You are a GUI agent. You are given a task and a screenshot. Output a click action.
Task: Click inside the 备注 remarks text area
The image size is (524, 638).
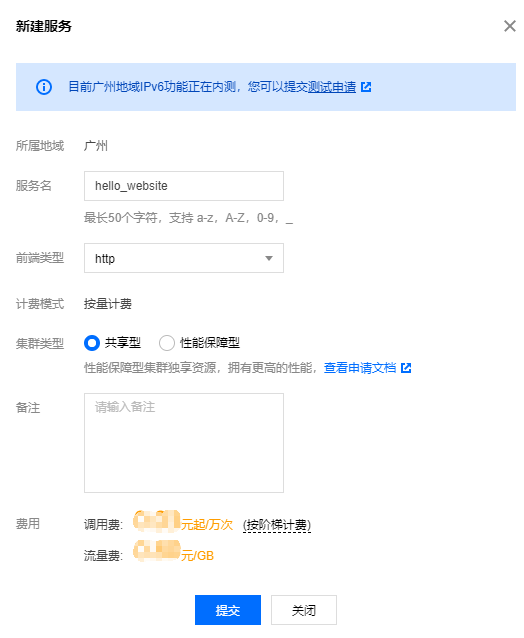184,443
